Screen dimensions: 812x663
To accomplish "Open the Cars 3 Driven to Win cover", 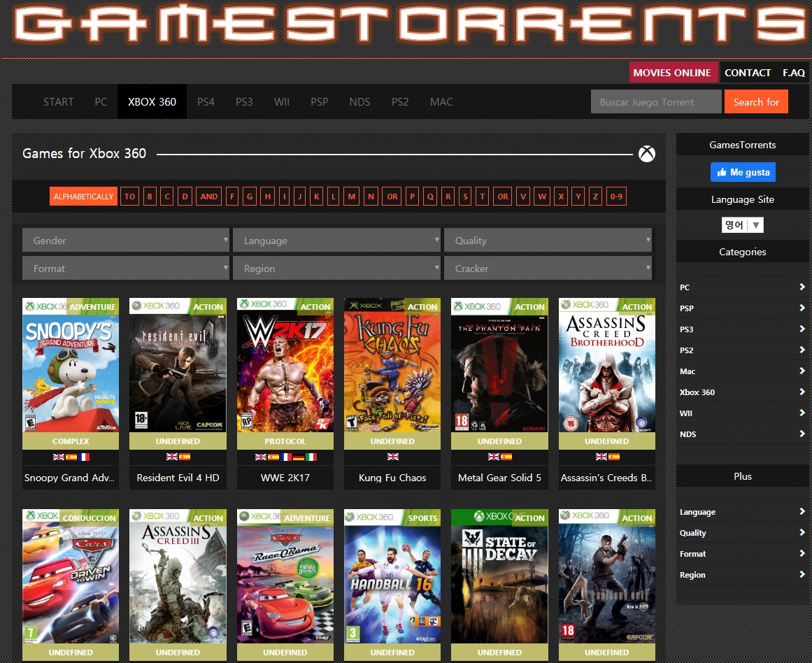I will 71,576.
